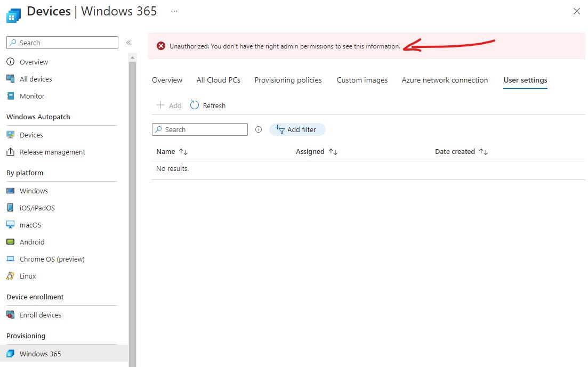Image resolution: width=588 pixels, height=367 pixels.
Task: Click the red error icon in banner
Action: 161,46
